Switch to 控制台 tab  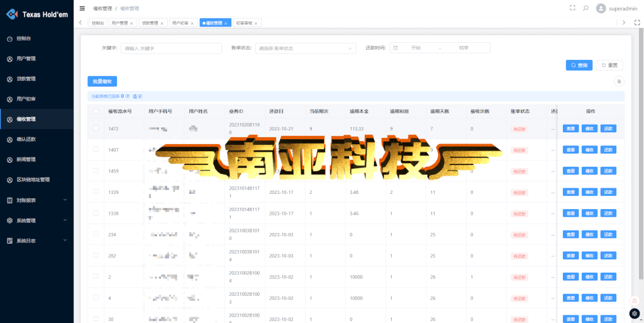click(x=97, y=23)
